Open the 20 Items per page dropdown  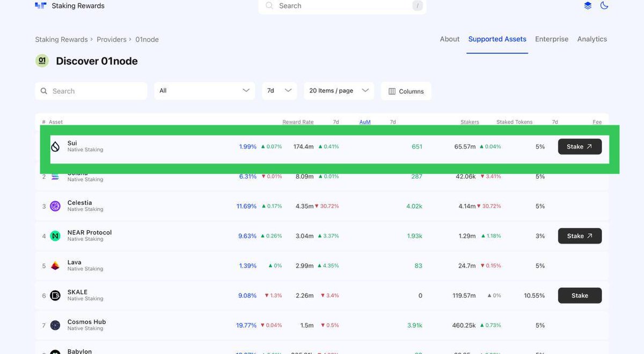(339, 91)
